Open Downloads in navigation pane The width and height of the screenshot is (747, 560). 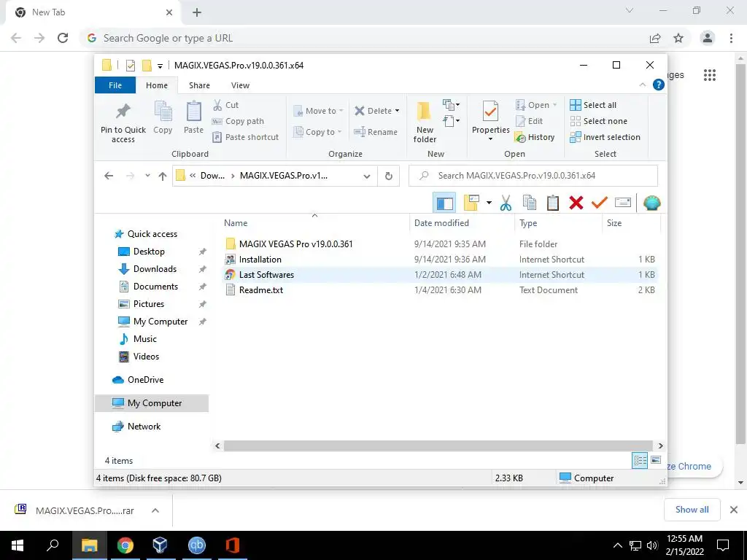pyautogui.click(x=155, y=269)
